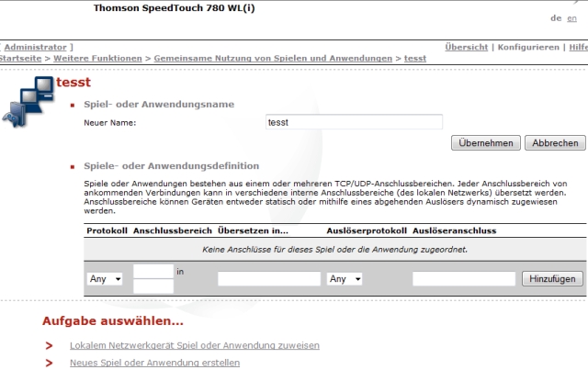
Task: Click red arrow beside Neues Spiel link
Action: pos(49,363)
